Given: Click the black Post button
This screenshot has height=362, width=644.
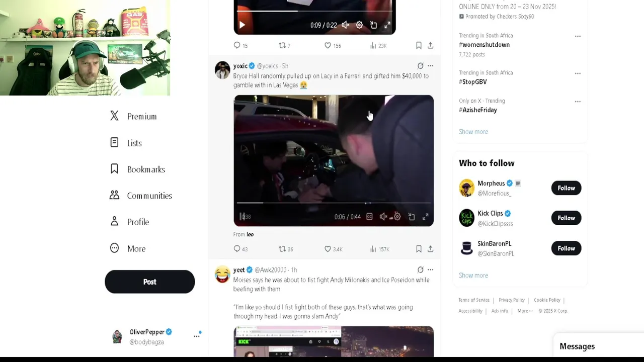Looking at the screenshot, I should 149,282.
